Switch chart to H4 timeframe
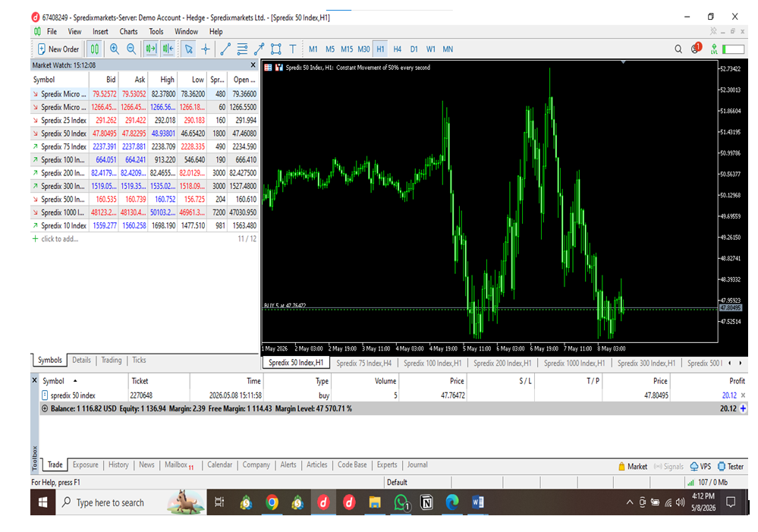This screenshot has height=532, width=758. (x=398, y=49)
